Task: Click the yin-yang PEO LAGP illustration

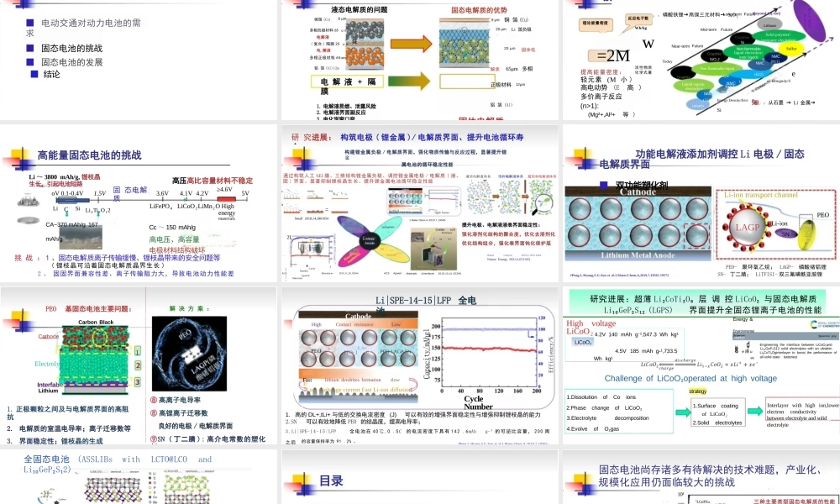Action: (189, 354)
